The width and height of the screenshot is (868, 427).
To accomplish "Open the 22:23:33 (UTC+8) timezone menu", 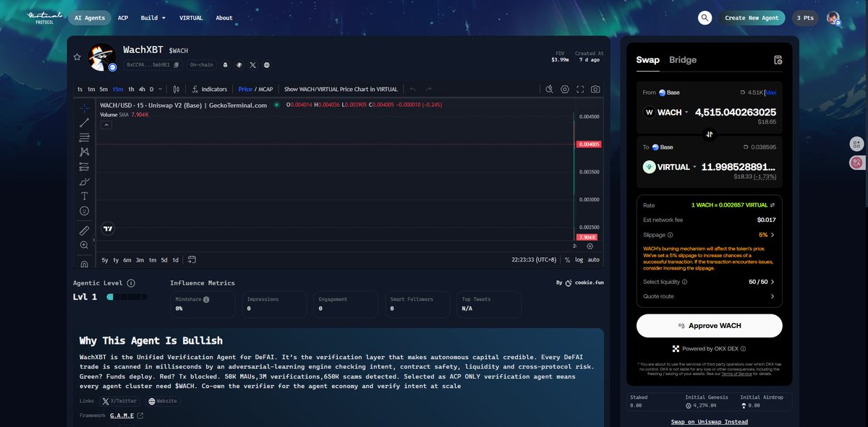I will (535, 259).
